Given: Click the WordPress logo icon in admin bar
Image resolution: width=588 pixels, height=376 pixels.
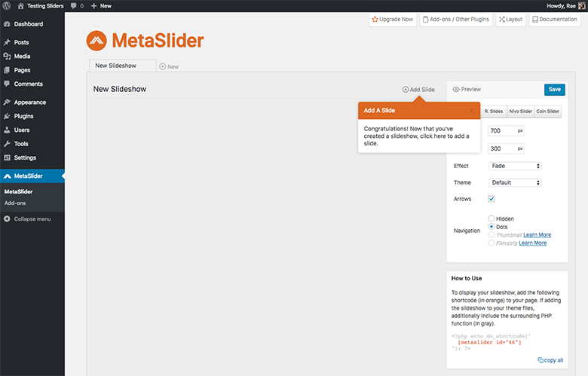Looking at the screenshot, I should click(x=6, y=5).
